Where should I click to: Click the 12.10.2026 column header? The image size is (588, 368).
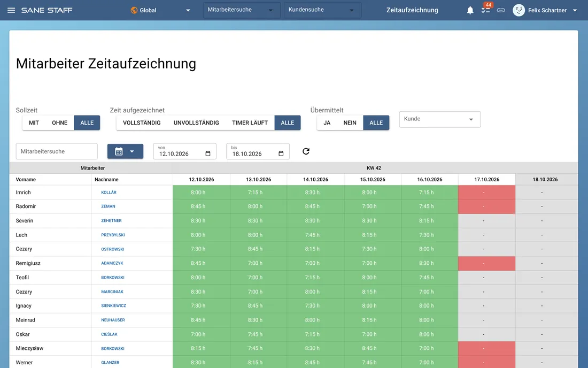click(202, 180)
